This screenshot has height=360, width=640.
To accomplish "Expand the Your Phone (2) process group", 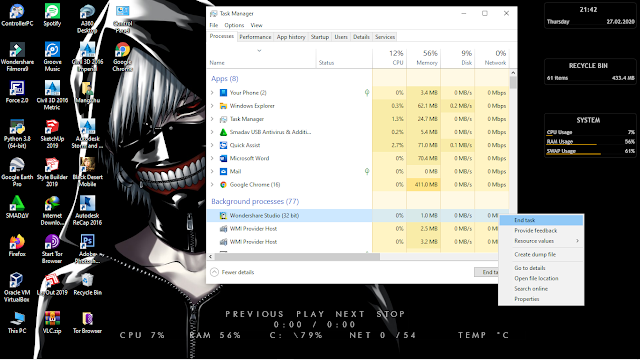I will pos(212,93).
